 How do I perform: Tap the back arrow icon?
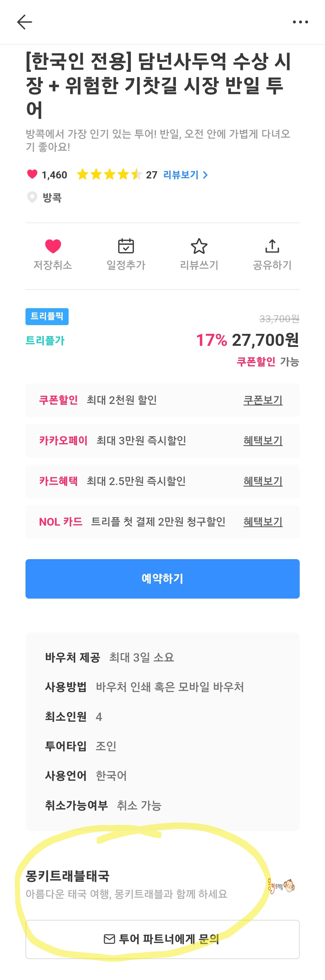point(24,22)
